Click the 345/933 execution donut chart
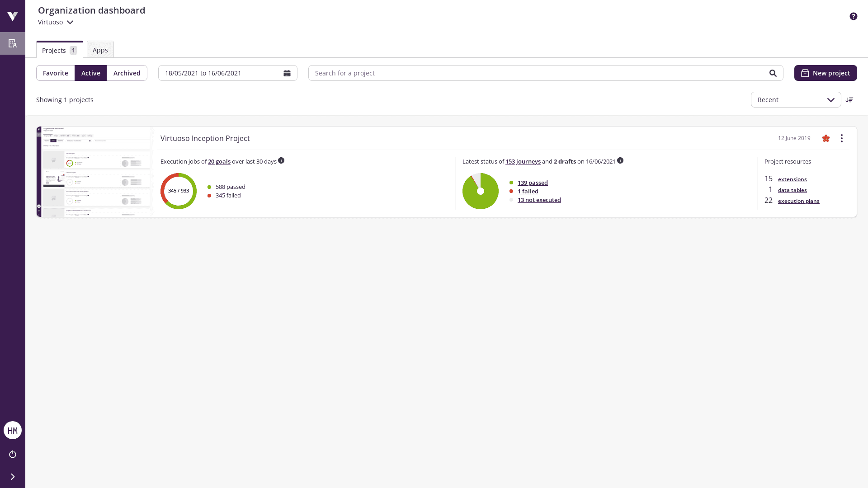The height and width of the screenshot is (488, 868). [x=178, y=191]
